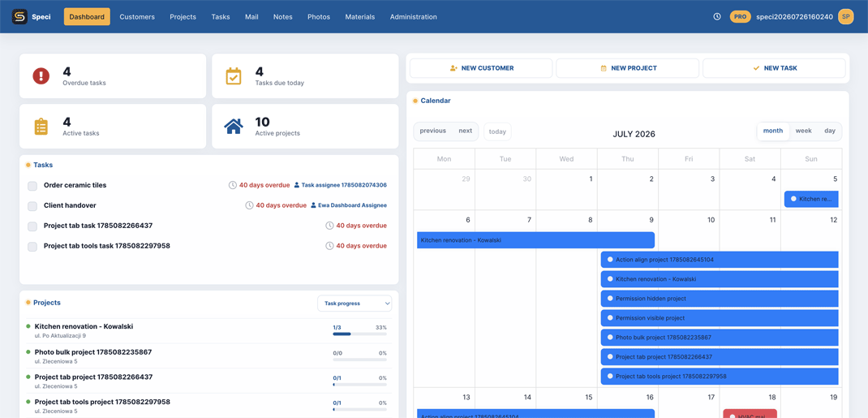The image size is (868, 418).
Task: Click white dot on Action align project event
Action: pyautogui.click(x=610, y=259)
